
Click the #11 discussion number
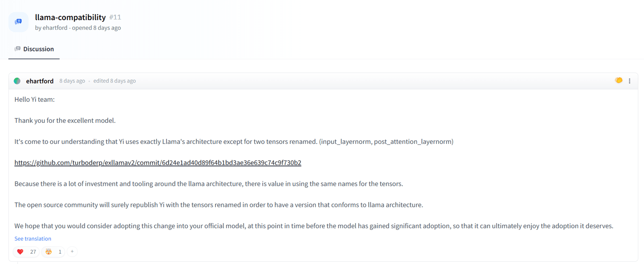pyautogui.click(x=115, y=17)
